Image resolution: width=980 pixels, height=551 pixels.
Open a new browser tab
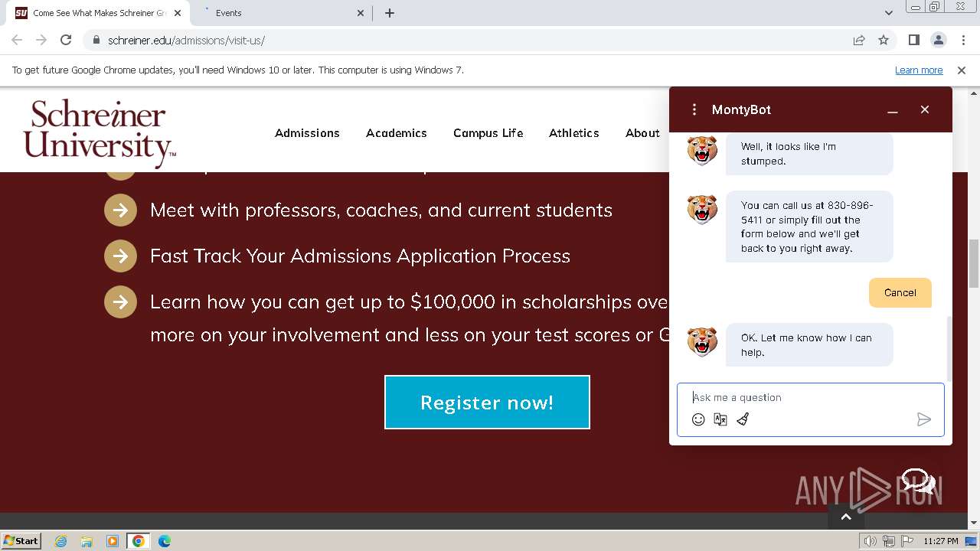pyautogui.click(x=390, y=13)
